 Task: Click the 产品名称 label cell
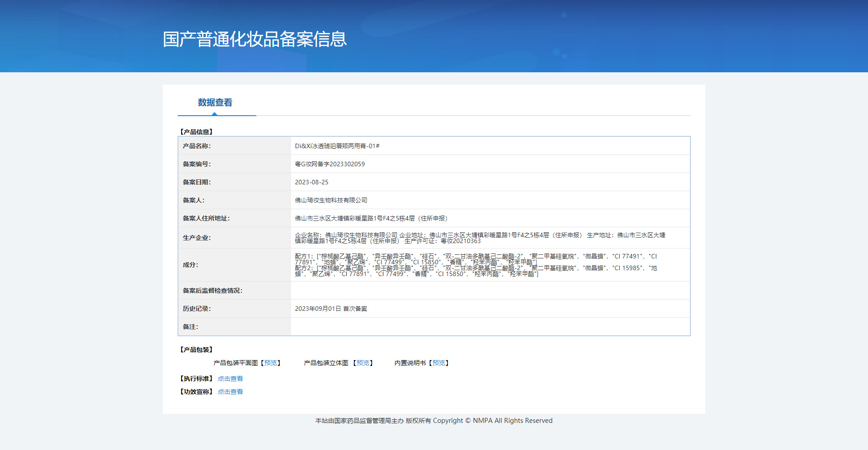pos(234,146)
